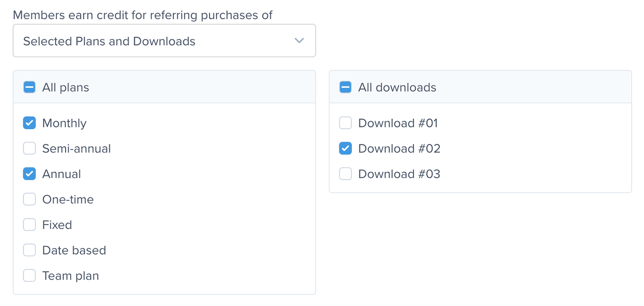Select the Fixed plan checkbox
The width and height of the screenshot is (644, 306).
click(x=30, y=225)
